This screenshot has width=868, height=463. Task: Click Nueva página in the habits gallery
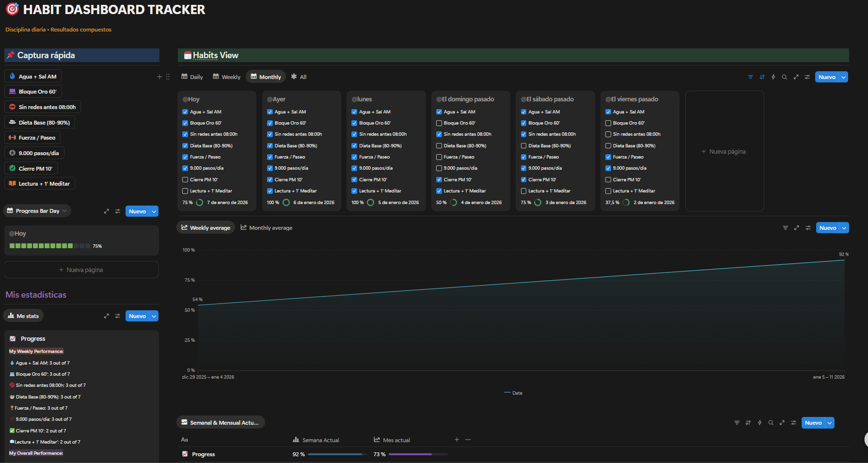point(724,152)
